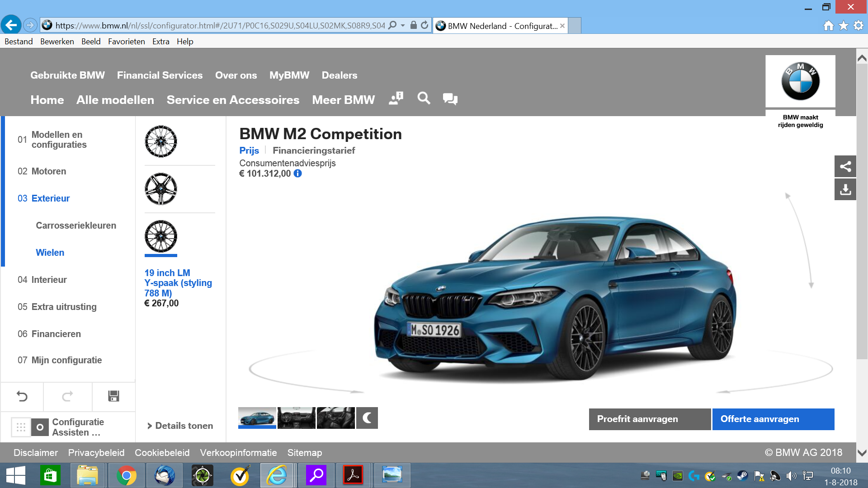Select the second double-spoke wheel thumbnail
Screen dimensions: 868x488
point(161,189)
